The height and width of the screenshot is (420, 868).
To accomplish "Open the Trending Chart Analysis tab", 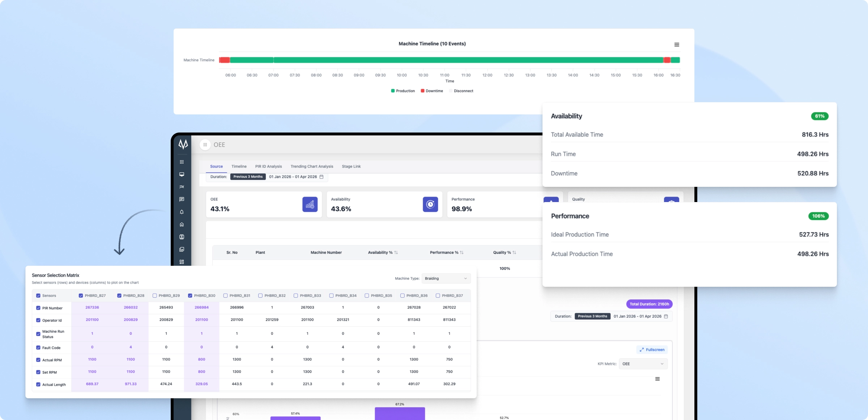I will pos(312,167).
